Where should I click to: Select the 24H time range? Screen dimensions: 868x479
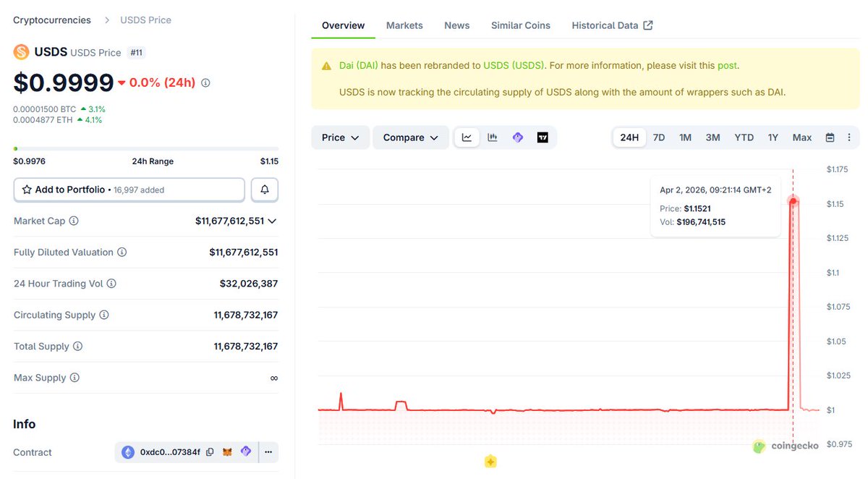pyautogui.click(x=630, y=137)
